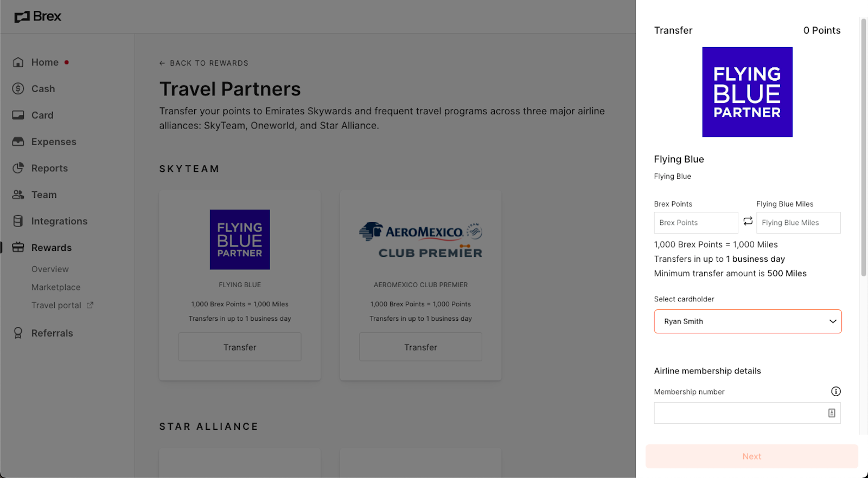This screenshot has height=478, width=868.
Task: Click the Brex logo in header
Action: (x=37, y=17)
